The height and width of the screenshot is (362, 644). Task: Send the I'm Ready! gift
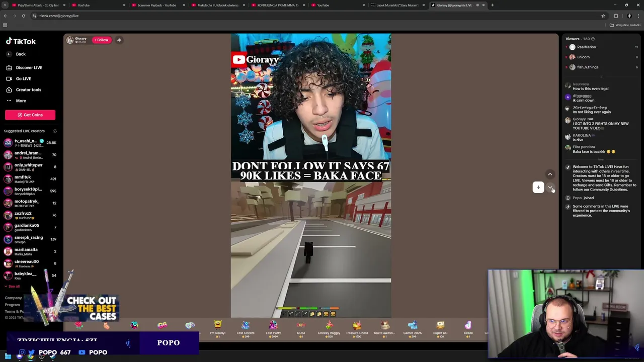click(217, 328)
